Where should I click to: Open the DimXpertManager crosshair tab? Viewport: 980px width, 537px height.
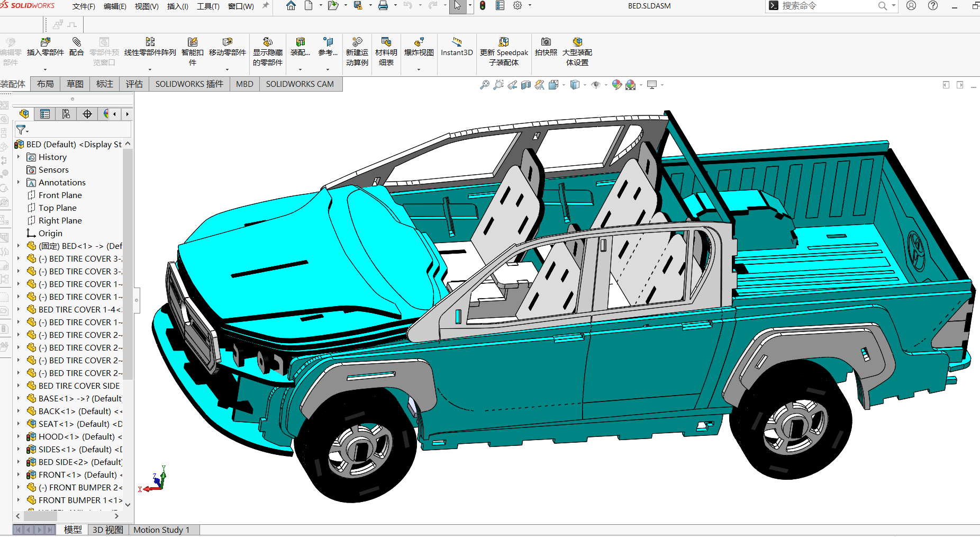pyautogui.click(x=87, y=114)
